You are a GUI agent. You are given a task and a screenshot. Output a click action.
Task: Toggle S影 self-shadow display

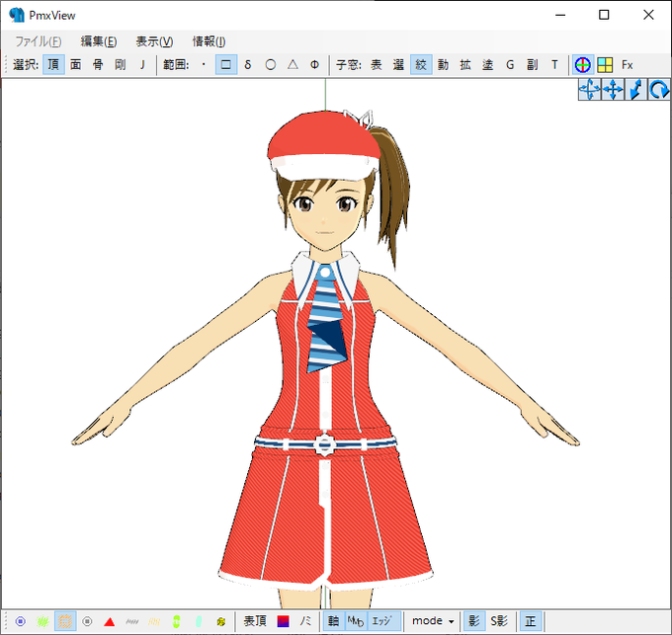click(x=499, y=621)
